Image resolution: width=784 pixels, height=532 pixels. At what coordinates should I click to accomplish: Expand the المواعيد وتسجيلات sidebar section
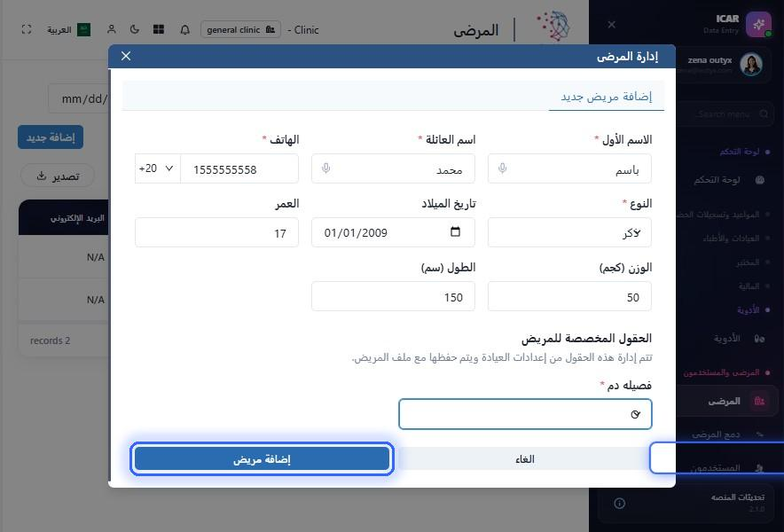point(723,214)
